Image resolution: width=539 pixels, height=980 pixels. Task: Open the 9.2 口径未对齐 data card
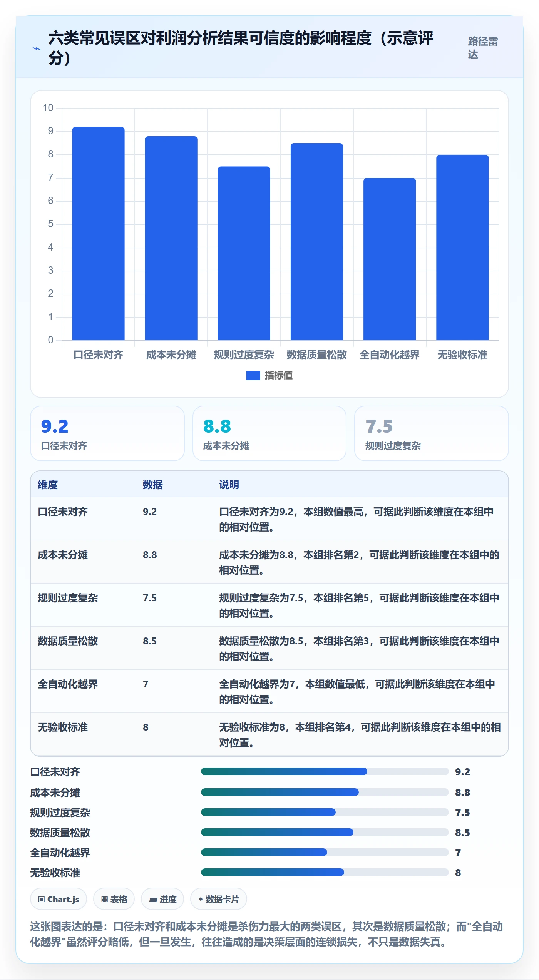pos(107,433)
